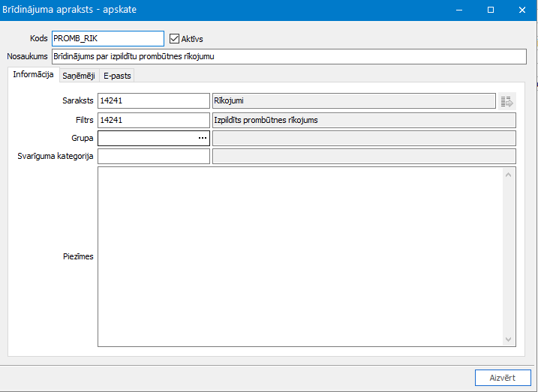The height and width of the screenshot is (392, 538).
Task: Open the Grupa lookup ellipsis button
Action: tap(202, 139)
